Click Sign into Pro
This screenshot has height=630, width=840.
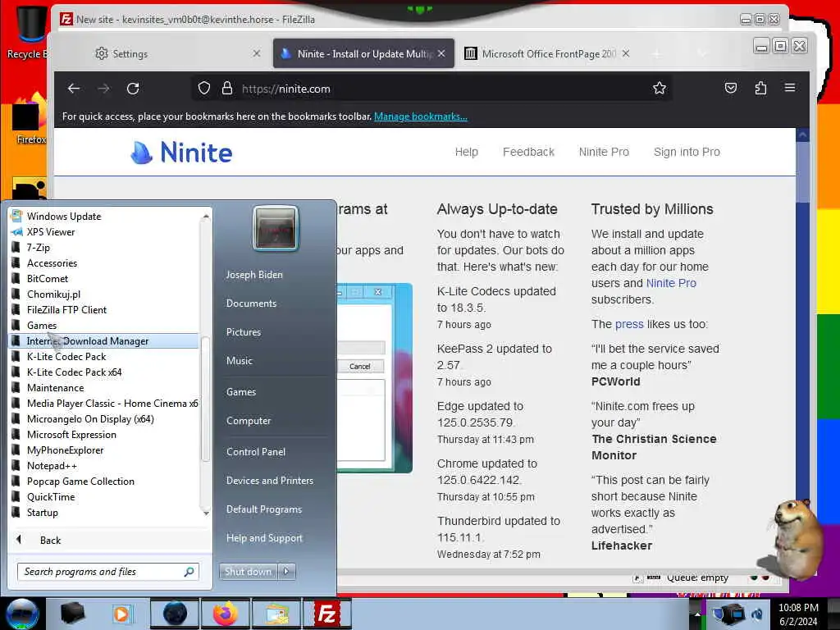tap(687, 152)
